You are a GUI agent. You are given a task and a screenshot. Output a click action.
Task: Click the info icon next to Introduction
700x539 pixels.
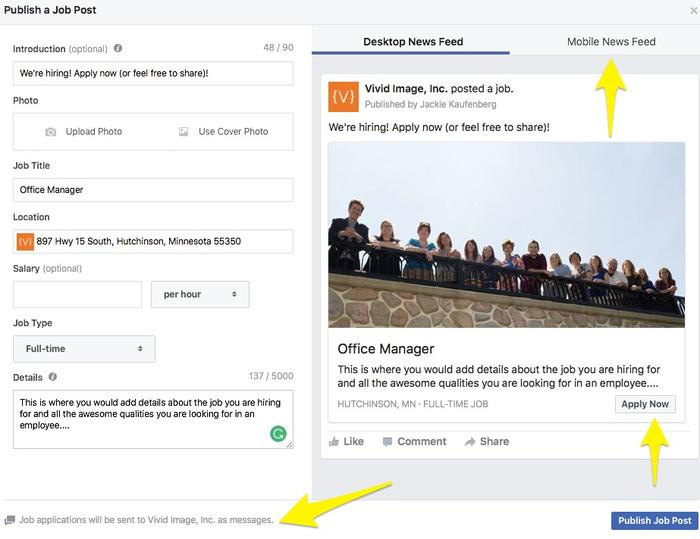click(118, 48)
